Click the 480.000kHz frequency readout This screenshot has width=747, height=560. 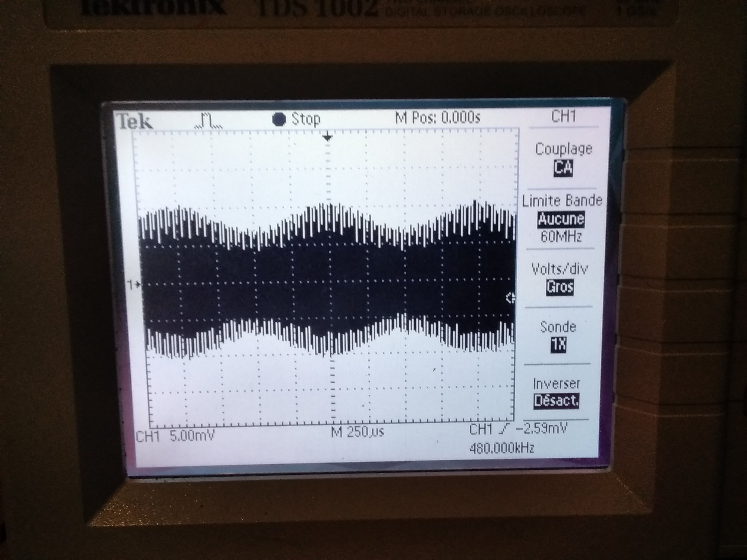click(x=501, y=449)
